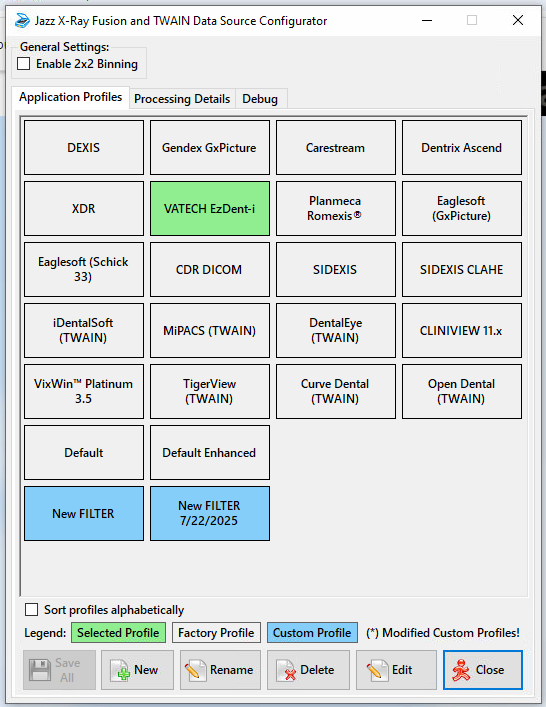Switch to the Processing Details tab
Screen dimensions: 546x707
point(182,99)
